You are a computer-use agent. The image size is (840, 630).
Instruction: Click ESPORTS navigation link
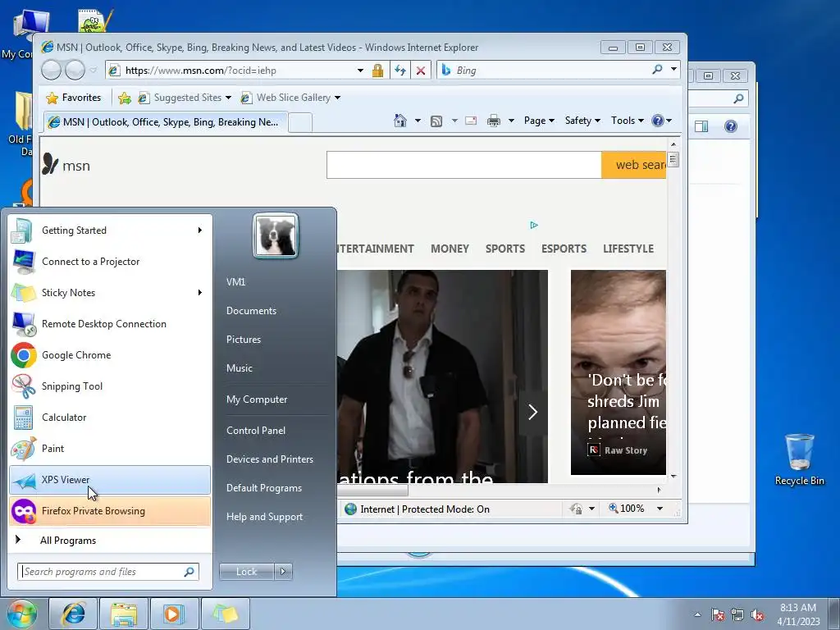564,249
